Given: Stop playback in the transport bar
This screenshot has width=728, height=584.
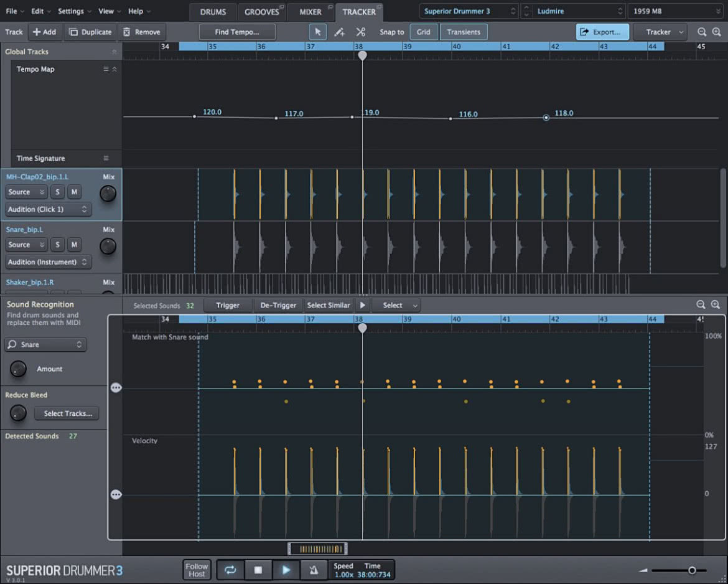Looking at the screenshot, I should [258, 570].
